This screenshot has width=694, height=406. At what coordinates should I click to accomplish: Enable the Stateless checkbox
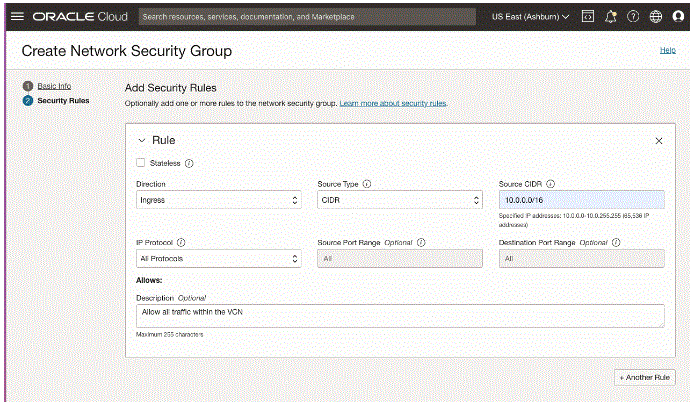pos(141,162)
